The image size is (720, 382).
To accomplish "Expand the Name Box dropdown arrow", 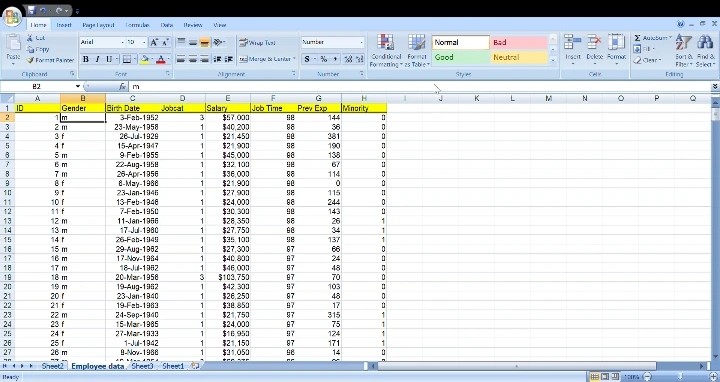I will point(78,86).
